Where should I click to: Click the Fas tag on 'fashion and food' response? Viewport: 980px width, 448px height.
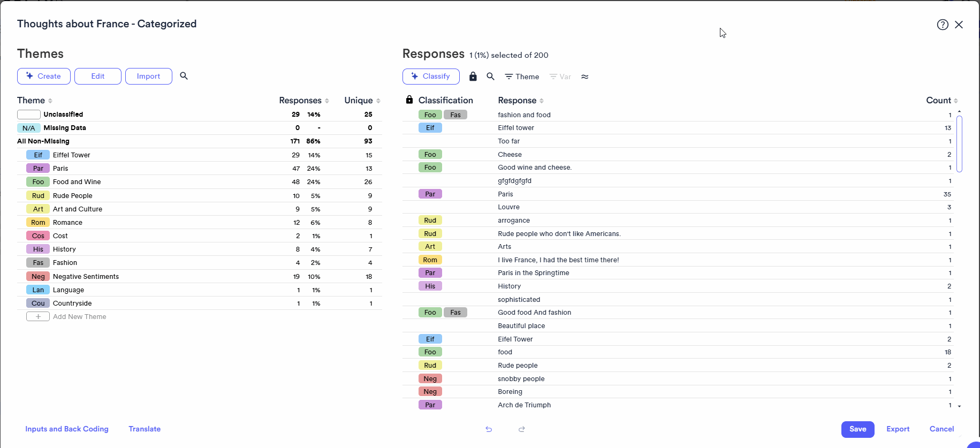click(x=455, y=115)
